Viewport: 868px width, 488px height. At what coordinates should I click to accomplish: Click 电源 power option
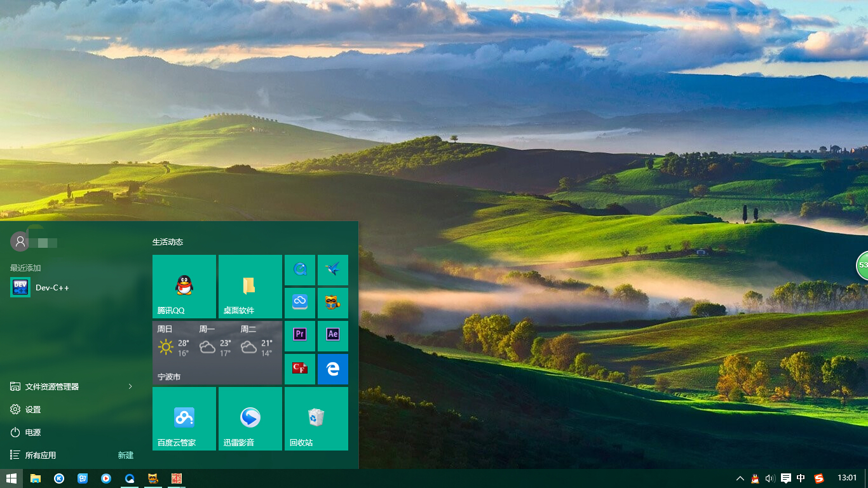(33, 432)
